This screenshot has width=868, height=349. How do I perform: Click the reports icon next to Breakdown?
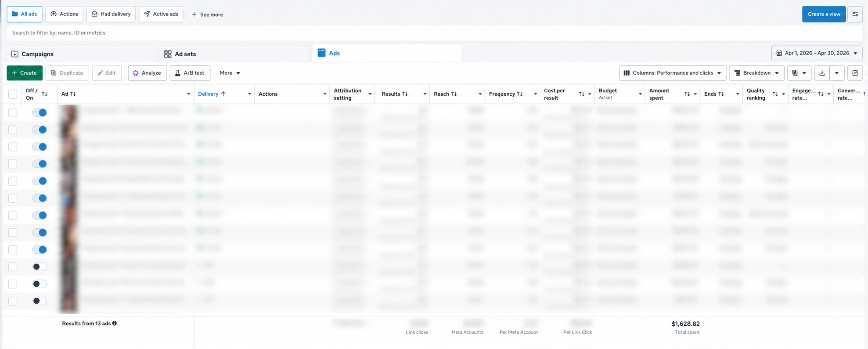click(x=795, y=73)
